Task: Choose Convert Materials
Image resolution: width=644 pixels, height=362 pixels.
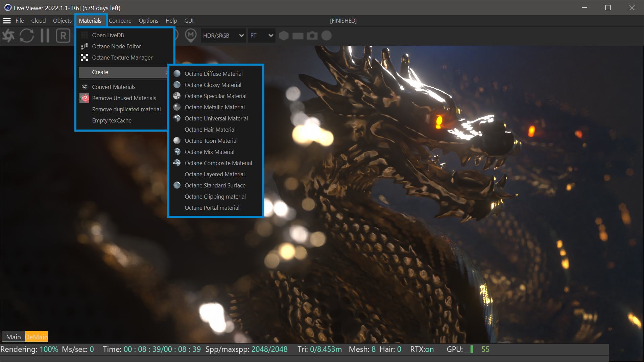Action: click(124, 87)
